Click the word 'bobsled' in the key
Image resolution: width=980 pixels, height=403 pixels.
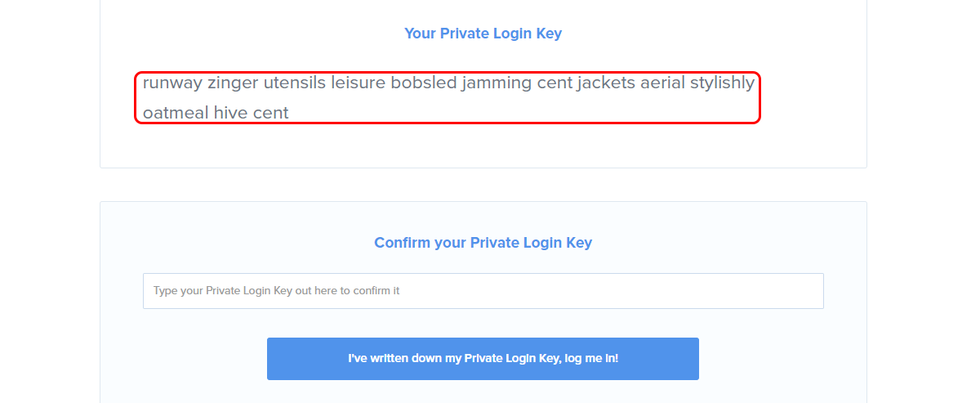(x=424, y=83)
